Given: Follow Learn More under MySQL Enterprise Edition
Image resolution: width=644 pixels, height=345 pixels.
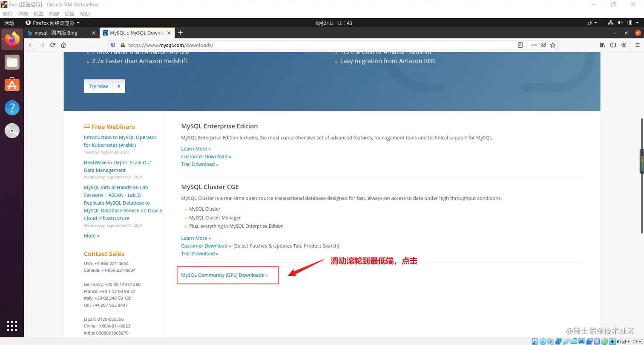Looking at the screenshot, I should tap(196, 149).
